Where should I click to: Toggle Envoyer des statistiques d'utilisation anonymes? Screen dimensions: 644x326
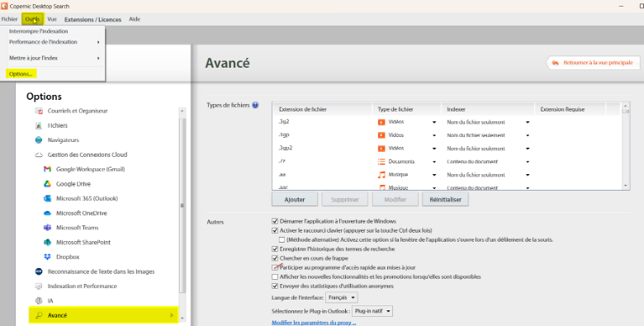pos(275,286)
